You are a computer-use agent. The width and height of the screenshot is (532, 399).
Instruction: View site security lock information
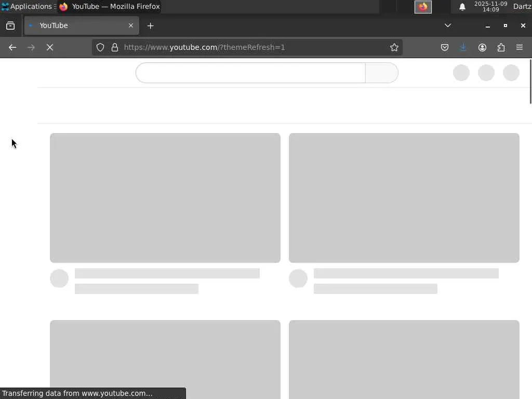tap(115, 47)
